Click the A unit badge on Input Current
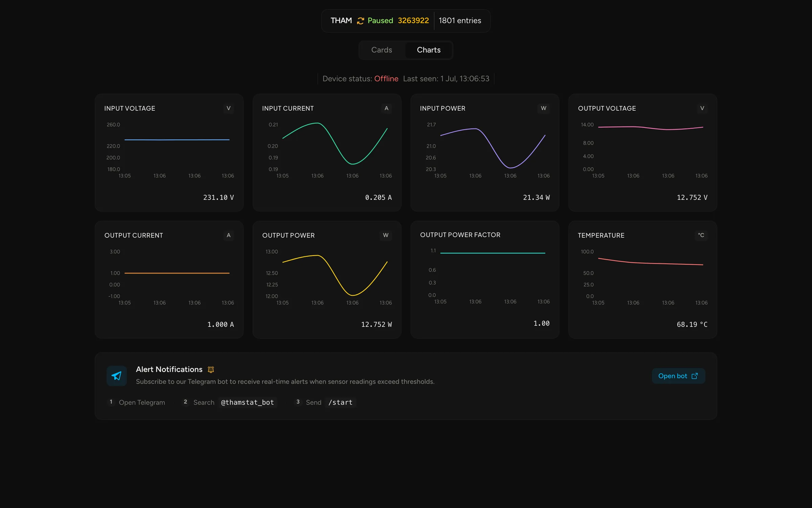 pos(386,108)
